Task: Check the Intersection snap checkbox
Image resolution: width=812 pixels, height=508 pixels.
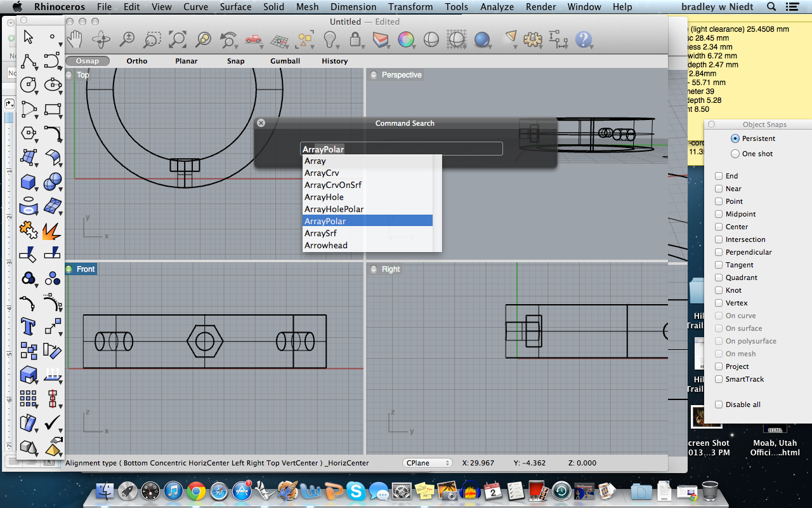Action: (719, 239)
